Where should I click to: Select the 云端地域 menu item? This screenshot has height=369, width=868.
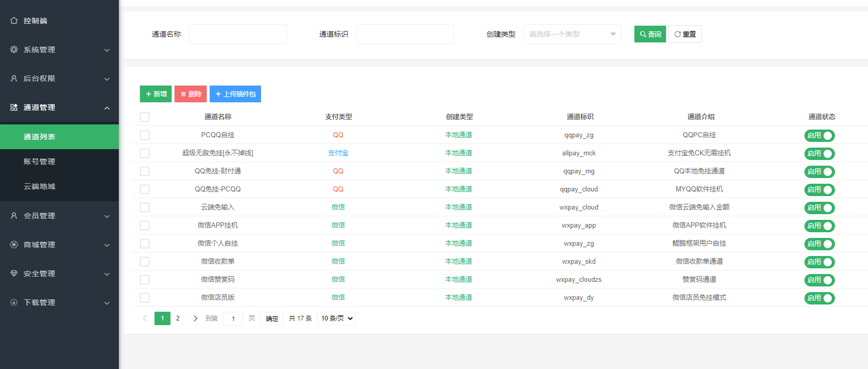click(x=39, y=186)
